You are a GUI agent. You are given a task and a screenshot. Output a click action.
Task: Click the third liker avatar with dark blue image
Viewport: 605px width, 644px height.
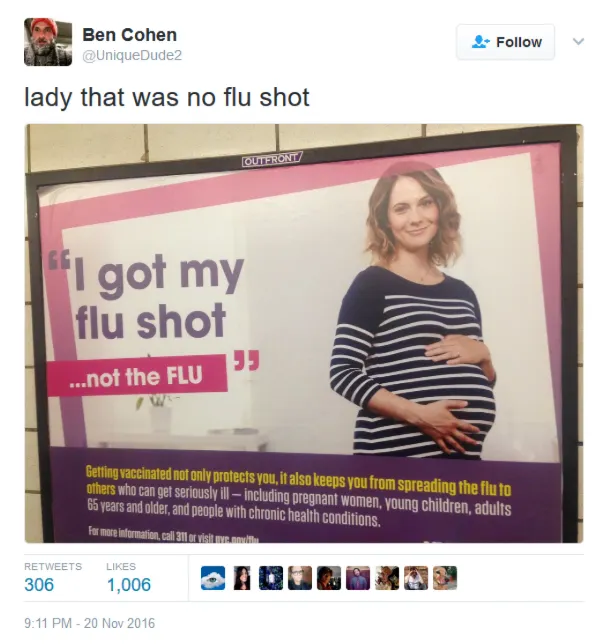tap(271, 578)
